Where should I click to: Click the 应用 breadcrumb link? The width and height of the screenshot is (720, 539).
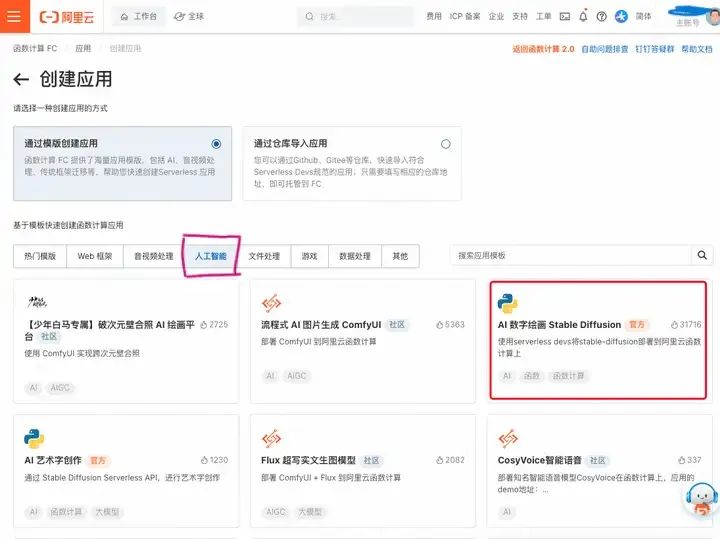click(x=83, y=49)
